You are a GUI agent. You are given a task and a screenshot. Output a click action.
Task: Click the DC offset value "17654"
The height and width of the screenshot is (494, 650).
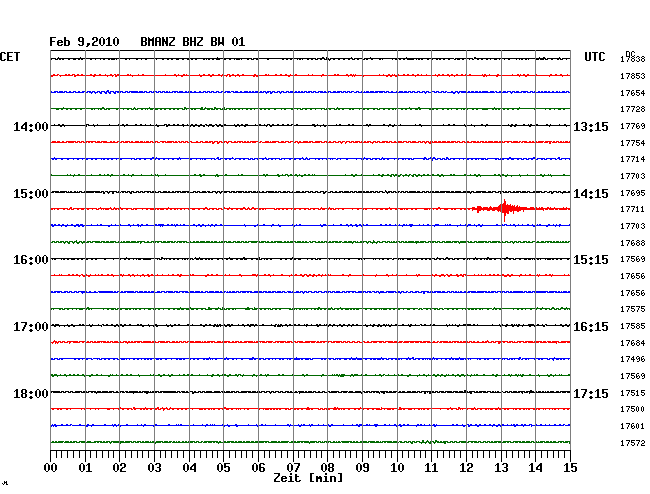tap(633, 93)
